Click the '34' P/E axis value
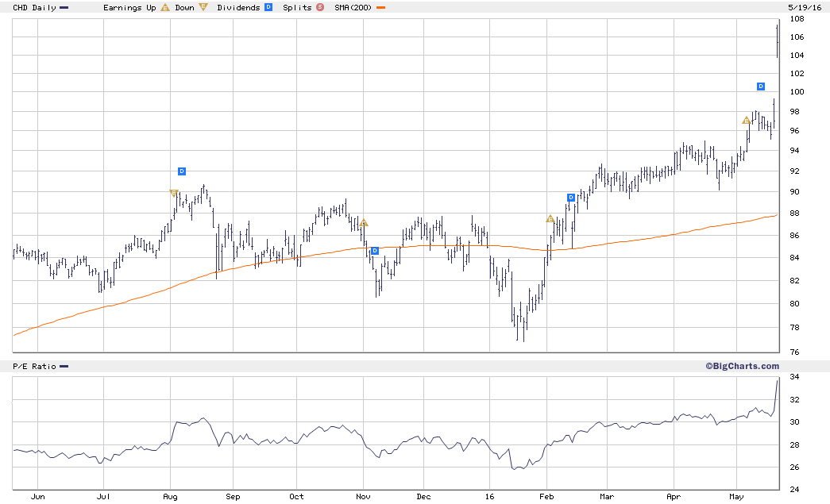830x504 pixels. pos(794,377)
